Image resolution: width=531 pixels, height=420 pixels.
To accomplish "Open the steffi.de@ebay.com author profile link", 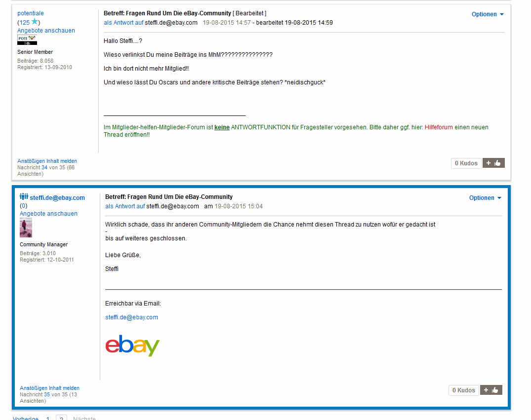I will click(57, 197).
